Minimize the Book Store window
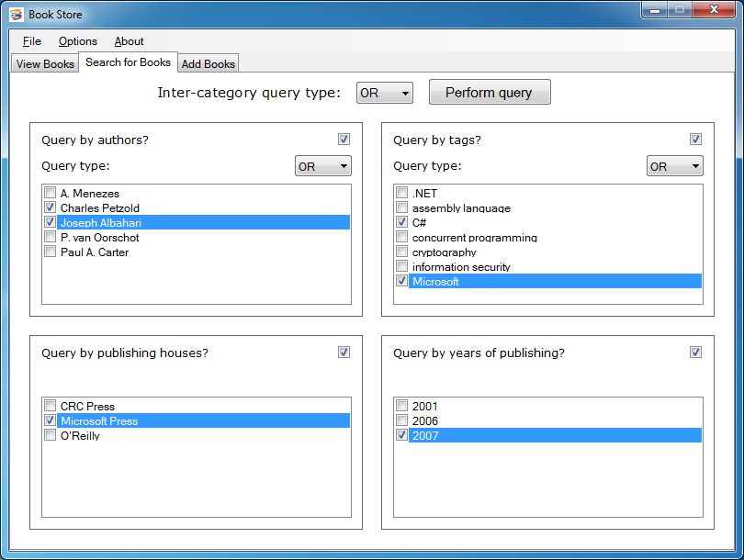 (x=655, y=9)
